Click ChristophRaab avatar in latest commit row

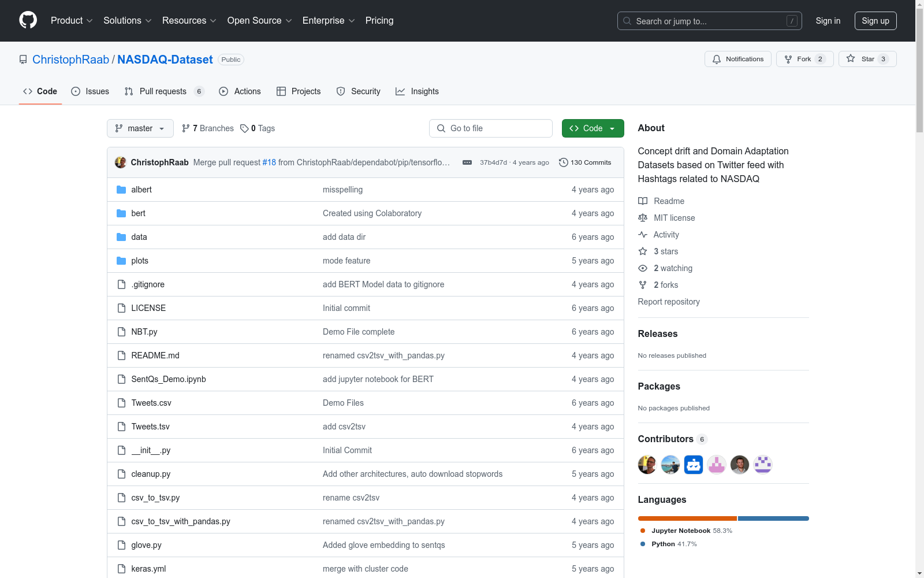point(121,162)
